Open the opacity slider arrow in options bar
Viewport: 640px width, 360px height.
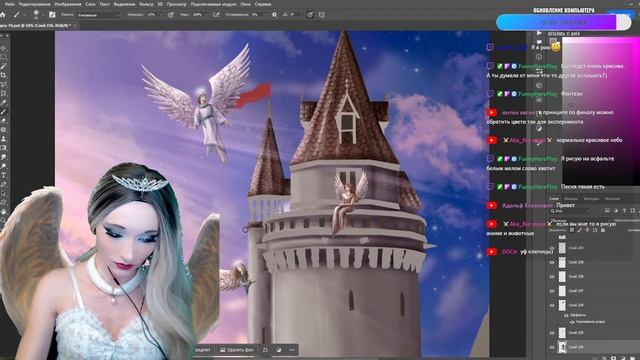(x=162, y=15)
